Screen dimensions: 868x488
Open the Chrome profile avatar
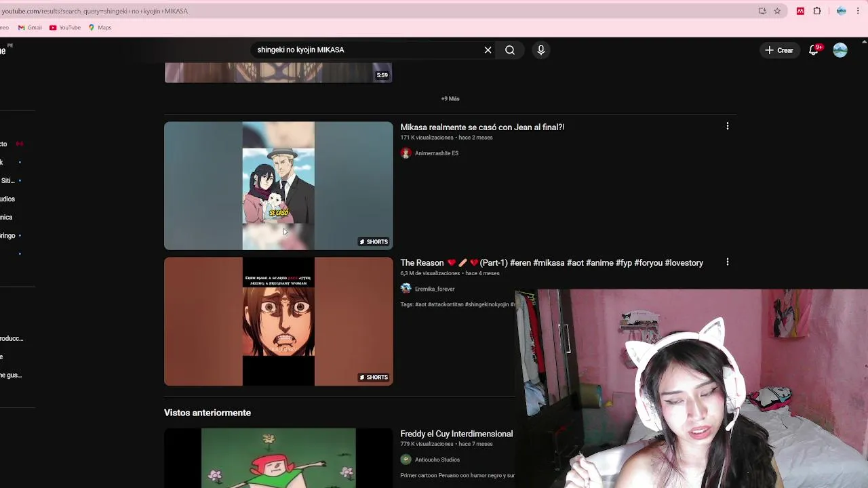(841, 11)
